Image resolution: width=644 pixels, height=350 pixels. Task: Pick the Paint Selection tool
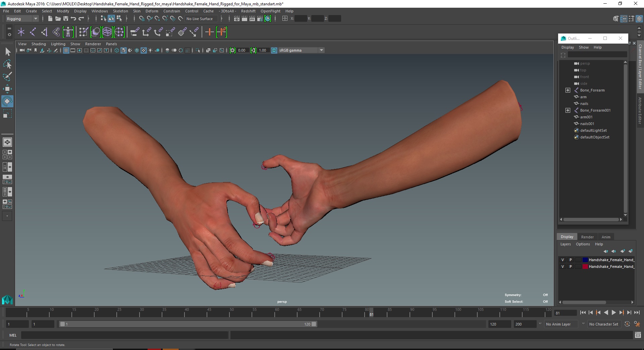7,76
